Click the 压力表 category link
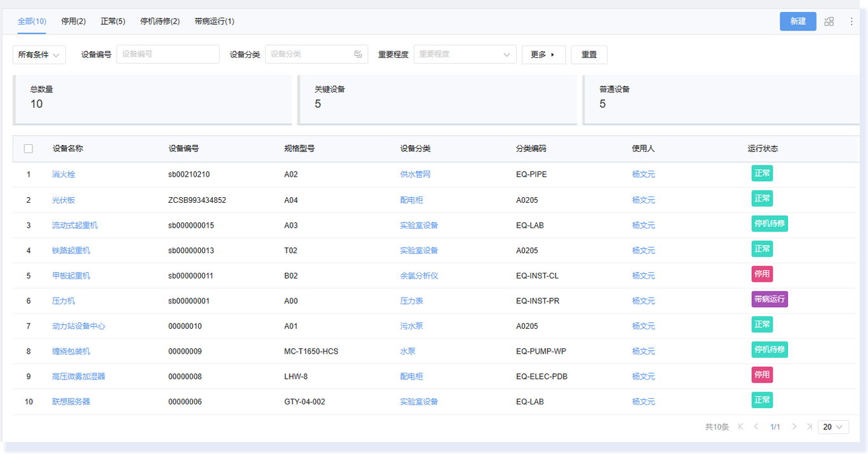This screenshot has height=454, width=868. click(412, 301)
